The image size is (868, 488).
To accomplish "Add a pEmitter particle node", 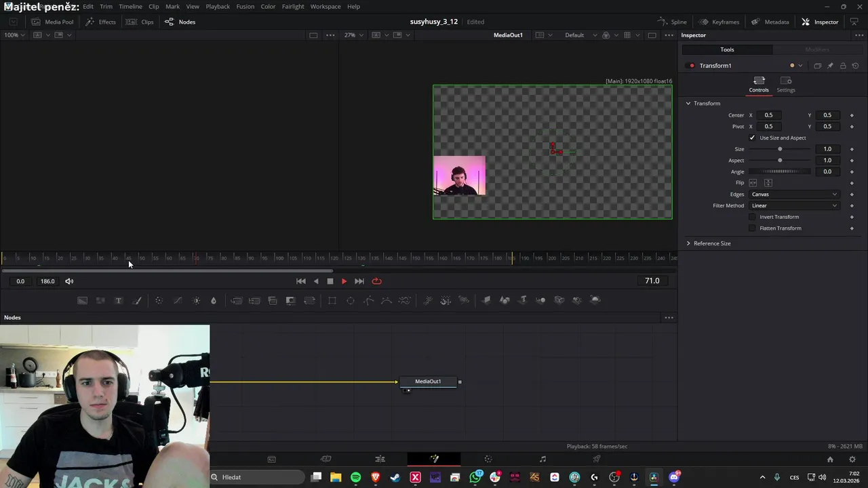I will coord(428,300).
